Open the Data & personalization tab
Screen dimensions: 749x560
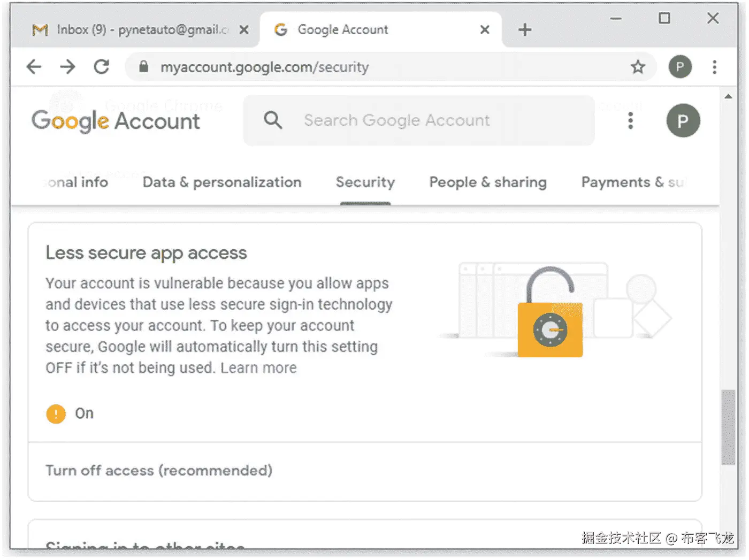[x=222, y=182]
